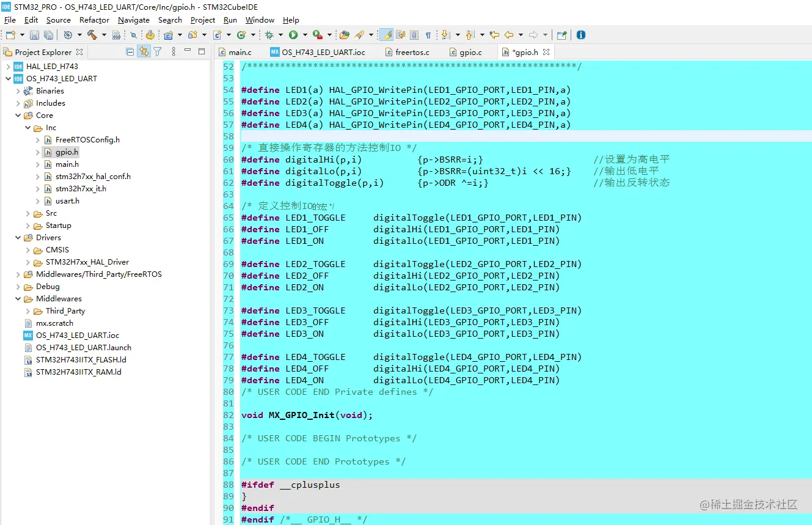The width and height of the screenshot is (812, 525).
Task: Click the 010 binary toolbar icon
Action: (117, 35)
